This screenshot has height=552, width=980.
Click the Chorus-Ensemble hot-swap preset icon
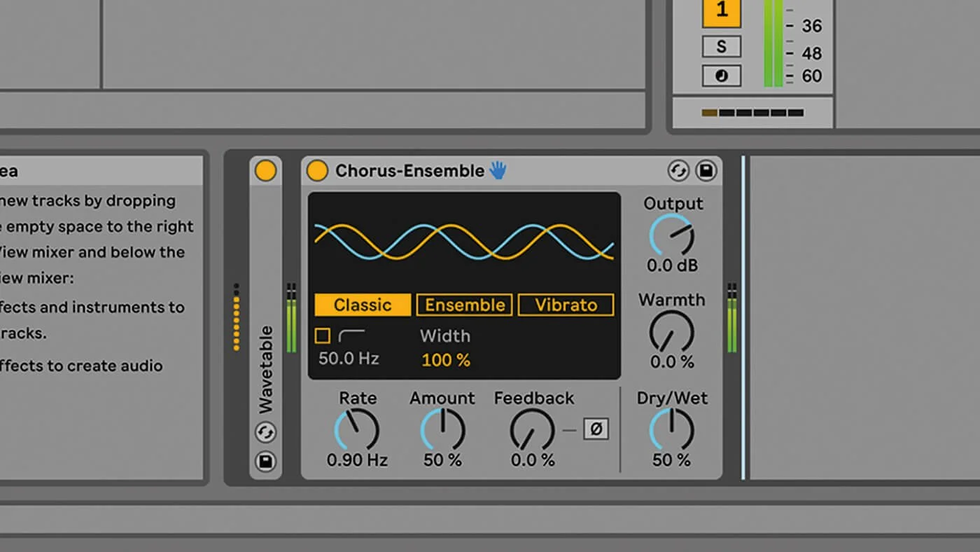678,171
